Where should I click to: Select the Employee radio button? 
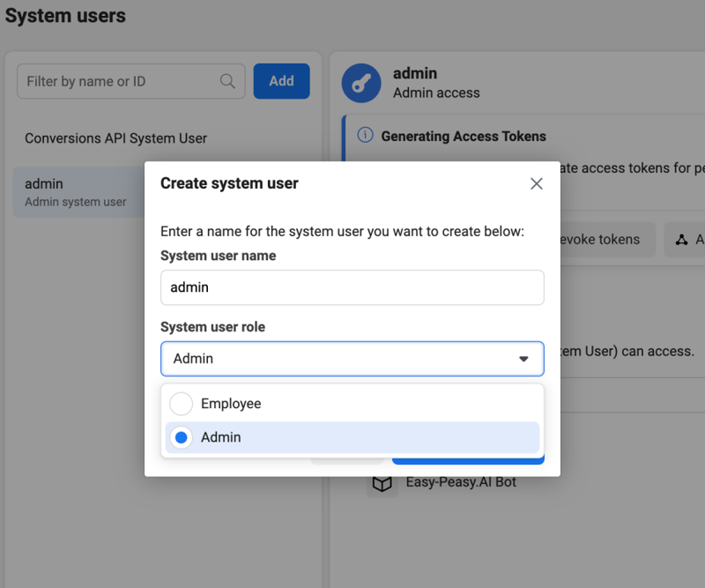coord(182,404)
